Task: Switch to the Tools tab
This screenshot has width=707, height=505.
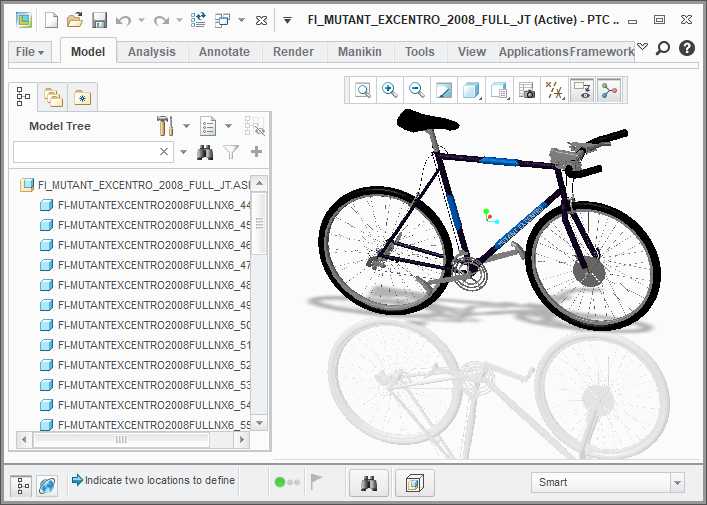Action: click(420, 52)
